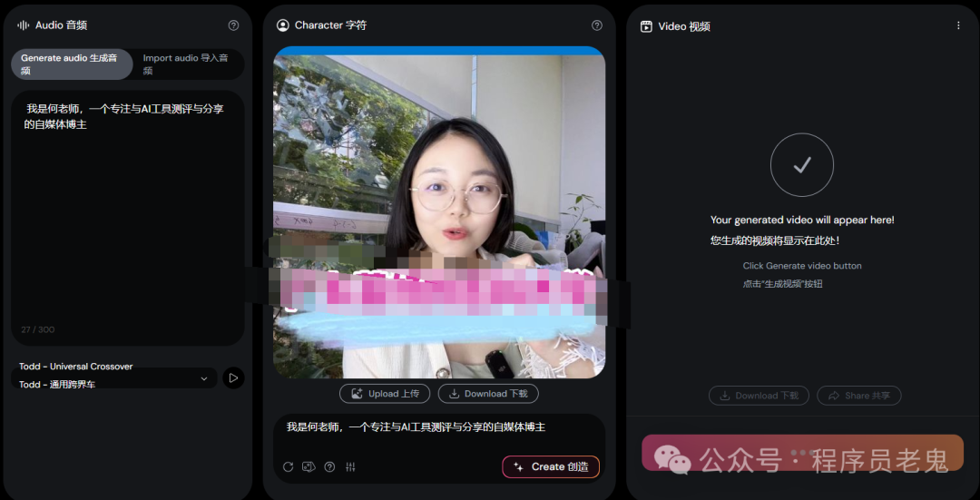Click the 'Todd - Universal Crossover' label
This screenshot has height=500, width=980.
coord(75,367)
